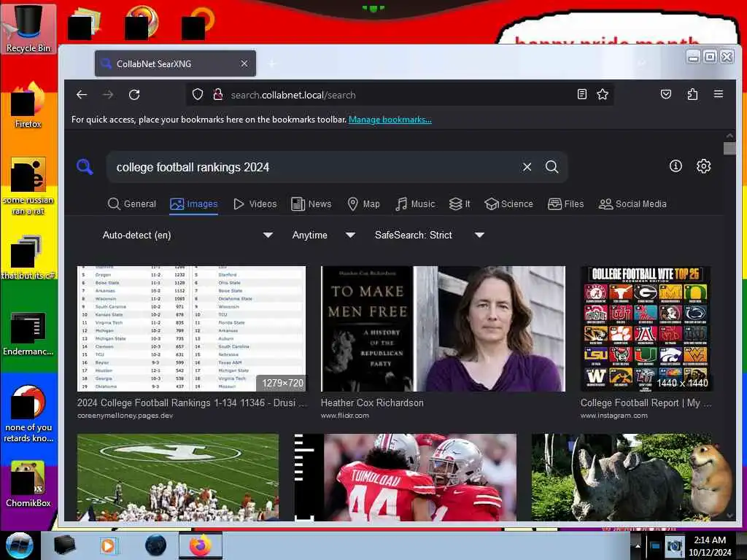Open the rankings table image thumbnail
This screenshot has width=747, height=560.
point(192,329)
